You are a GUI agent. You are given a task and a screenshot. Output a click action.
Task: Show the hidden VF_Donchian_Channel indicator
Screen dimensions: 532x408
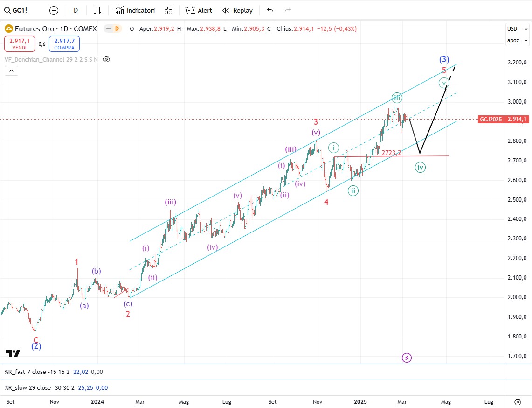[106, 59]
